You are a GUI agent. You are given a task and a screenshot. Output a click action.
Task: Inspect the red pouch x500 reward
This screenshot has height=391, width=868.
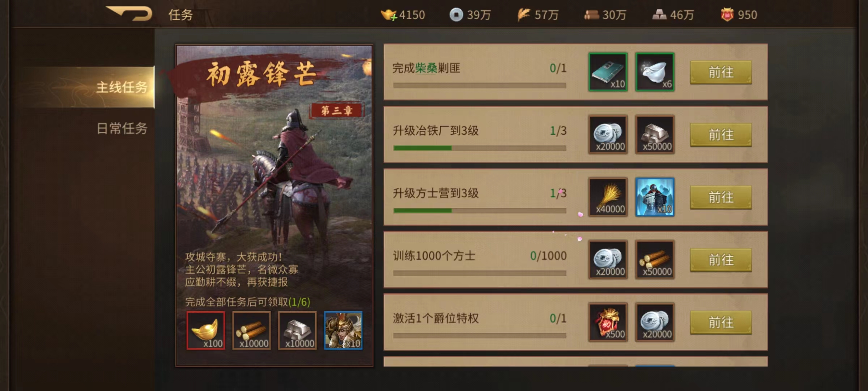click(x=608, y=322)
